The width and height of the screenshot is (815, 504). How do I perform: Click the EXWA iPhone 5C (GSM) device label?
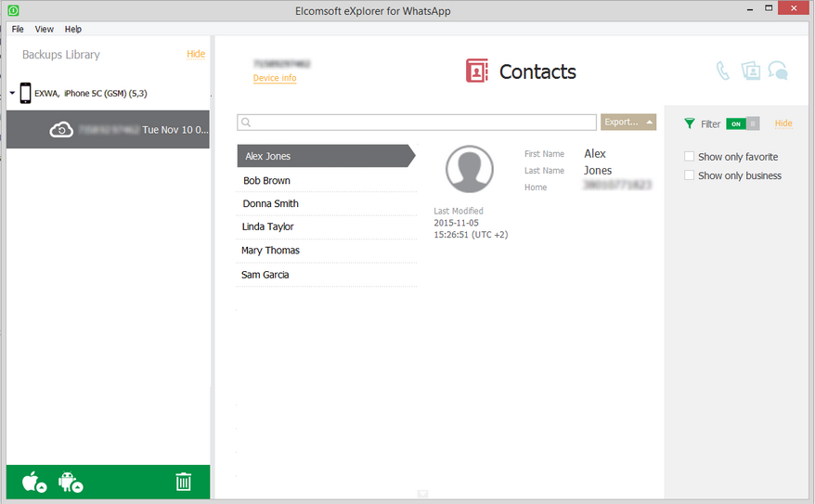click(x=91, y=94)
